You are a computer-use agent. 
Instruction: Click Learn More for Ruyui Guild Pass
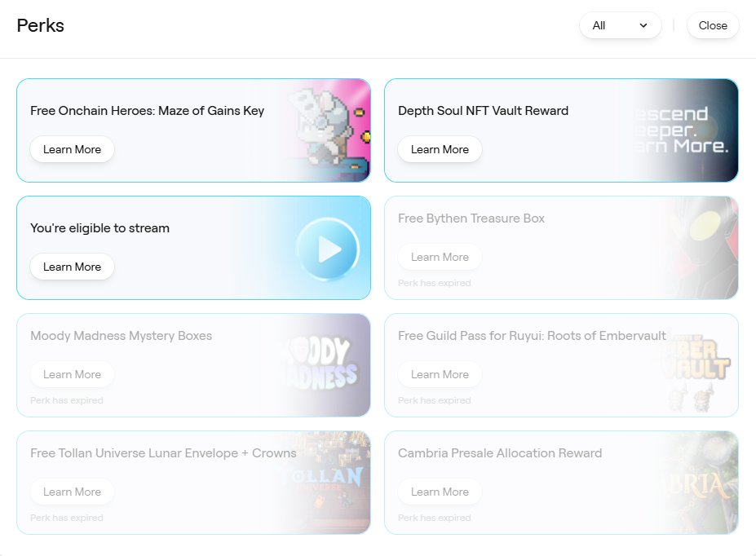point(440,374)
